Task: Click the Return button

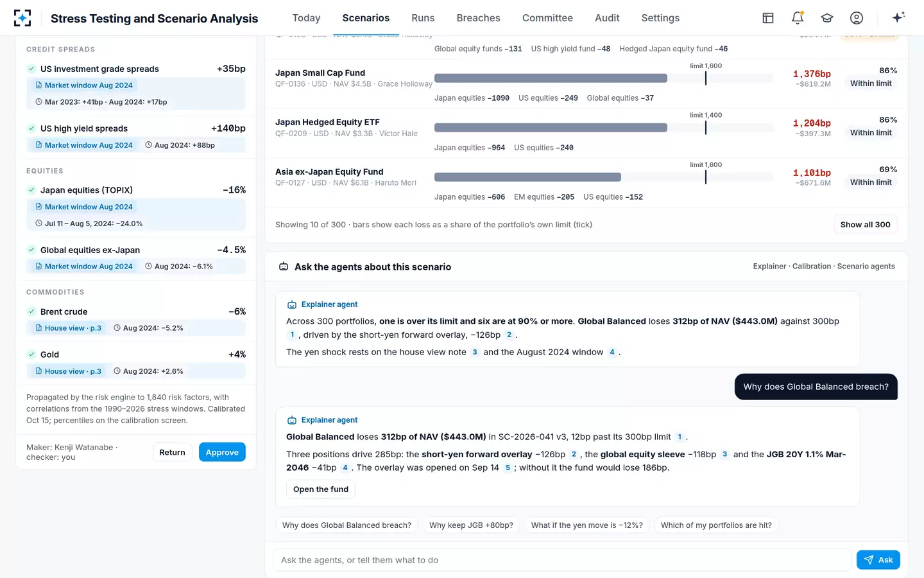Action: tap(172, 452)
